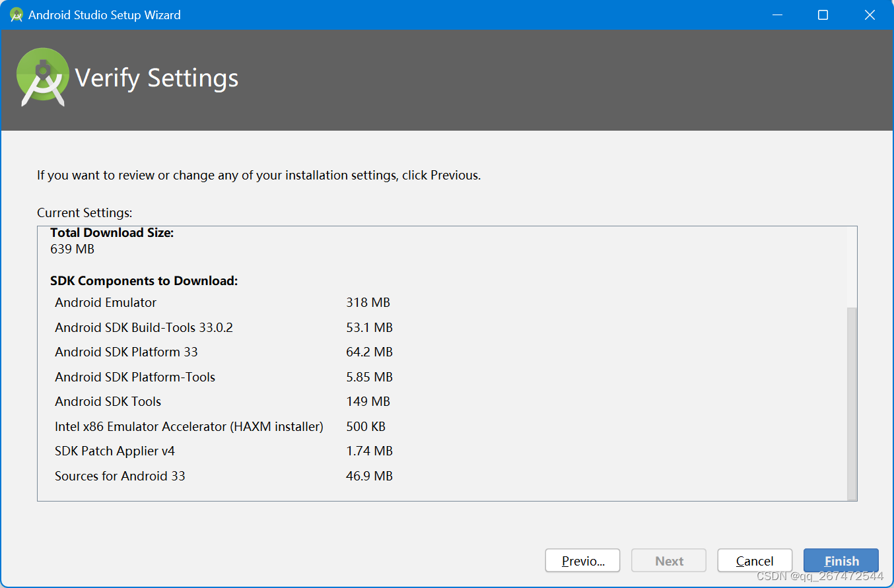Select Android SDK Platform-Tools entry
This screenshot has width=894, height=588.
click(x=135, y=377)
